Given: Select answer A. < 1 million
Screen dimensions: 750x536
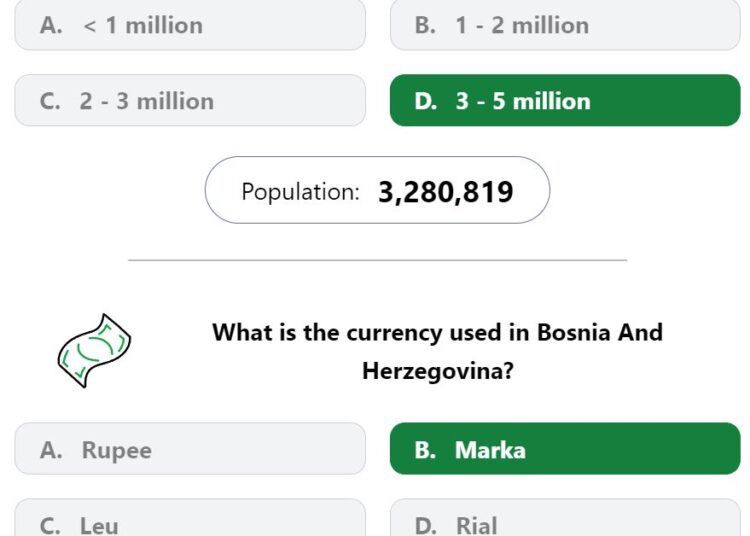Looking at the screenshot, I should pyautogui.click(x=190, y=24).
